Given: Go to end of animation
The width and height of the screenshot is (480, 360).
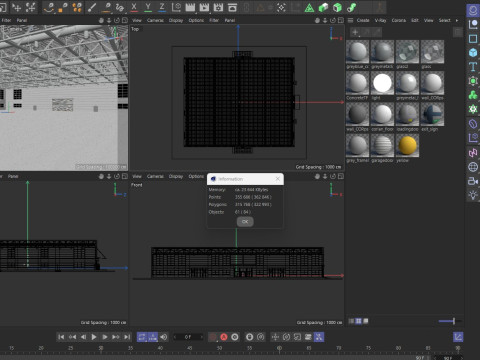Looking at the screenshot, I should pos(127,337).
